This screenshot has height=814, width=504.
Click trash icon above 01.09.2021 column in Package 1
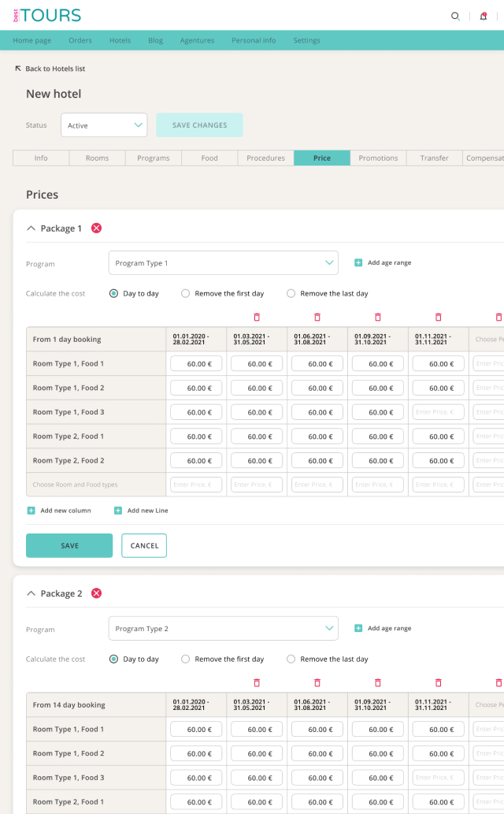tap(378, 317)
